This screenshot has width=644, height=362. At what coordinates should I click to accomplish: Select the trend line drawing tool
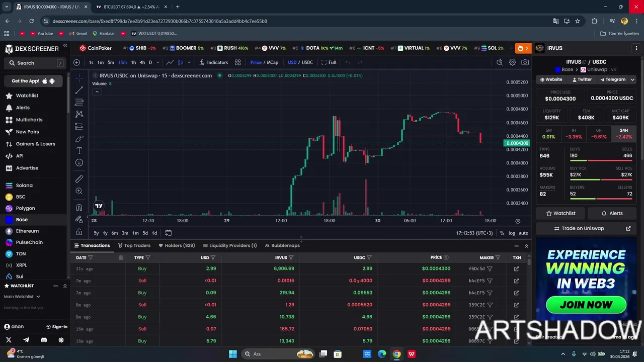coord(79,90)
